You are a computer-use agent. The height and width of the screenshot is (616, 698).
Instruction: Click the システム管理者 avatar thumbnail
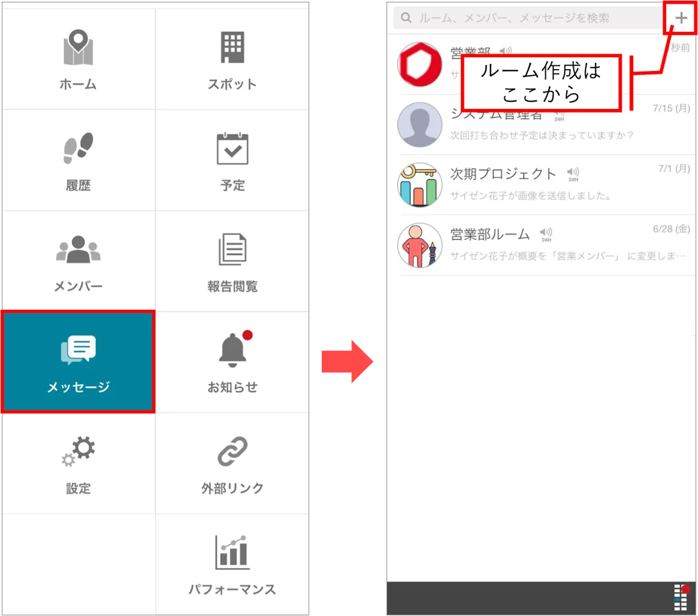[x=419, y=125]
